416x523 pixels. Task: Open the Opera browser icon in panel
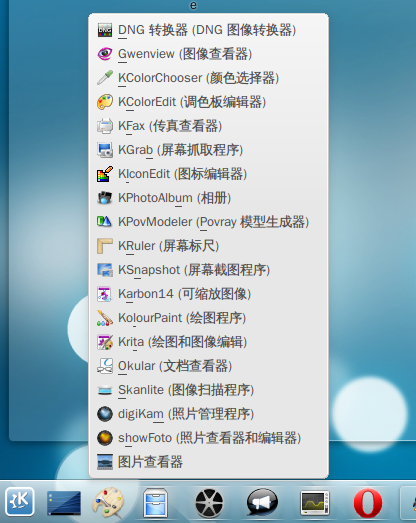pos(368,503)
